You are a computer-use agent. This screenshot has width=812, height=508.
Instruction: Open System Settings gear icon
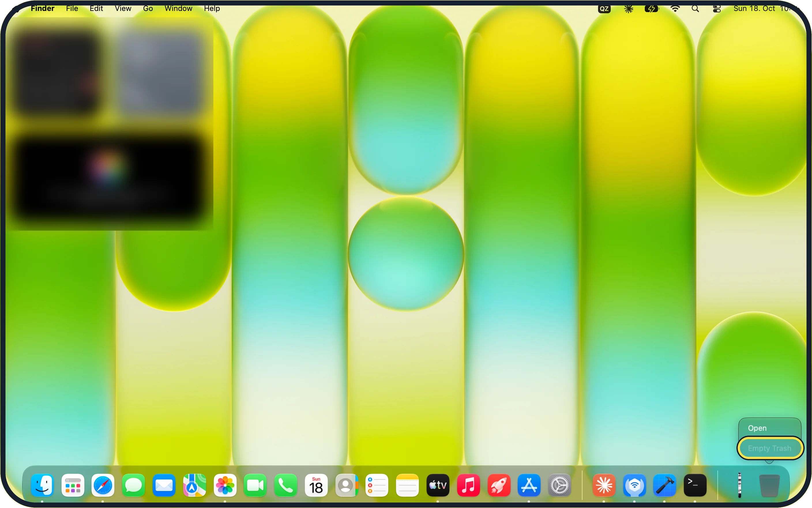pos(559,485)
